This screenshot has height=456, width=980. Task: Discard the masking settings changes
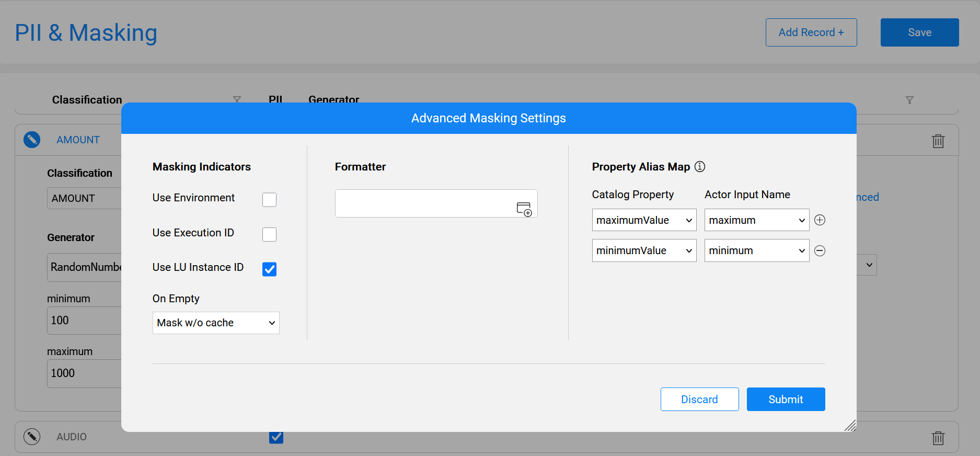[699, 400]
